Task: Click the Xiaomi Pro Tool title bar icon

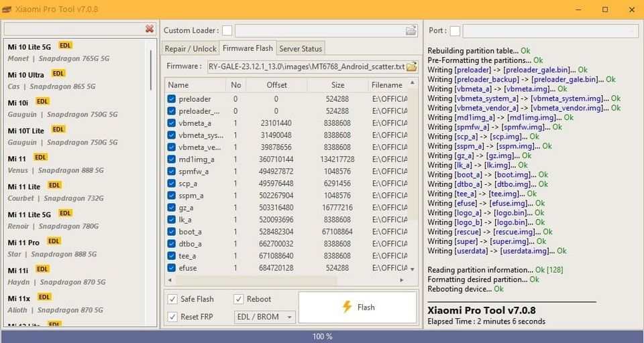Action: point(7,9)
